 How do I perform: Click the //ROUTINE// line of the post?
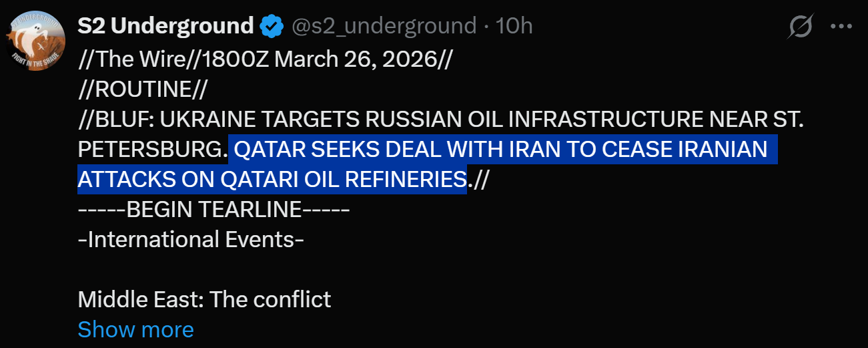click(143, 89)
